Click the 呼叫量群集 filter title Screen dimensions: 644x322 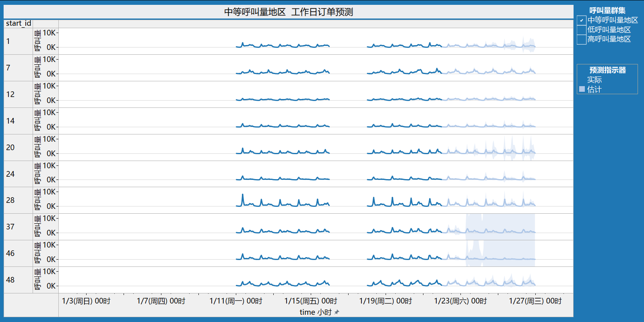click(x=607, y=10)
